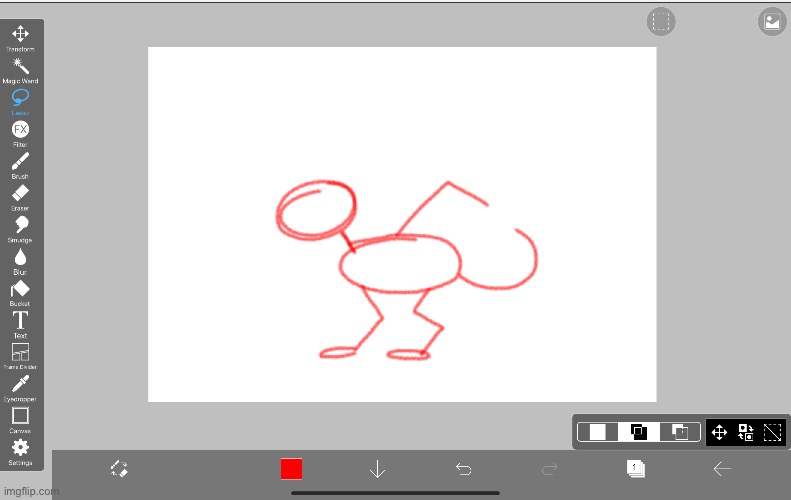
Task: Switch to the subtract-from-selection mode
Action: click(680, 432)
